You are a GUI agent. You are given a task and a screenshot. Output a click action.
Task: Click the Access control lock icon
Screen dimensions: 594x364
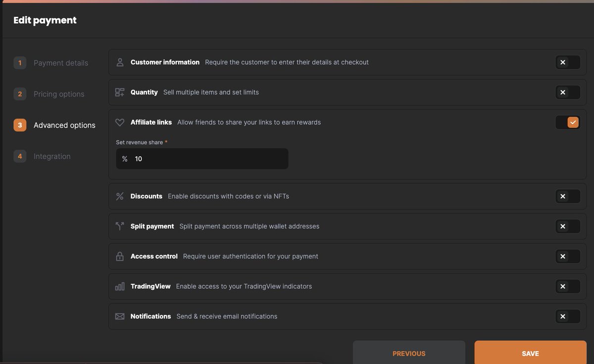120,256
